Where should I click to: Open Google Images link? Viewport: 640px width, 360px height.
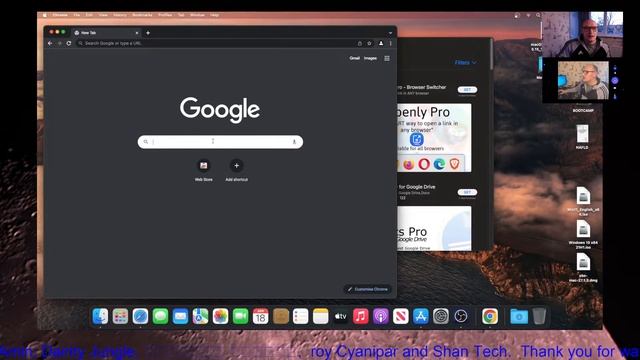tap(370, 58)
